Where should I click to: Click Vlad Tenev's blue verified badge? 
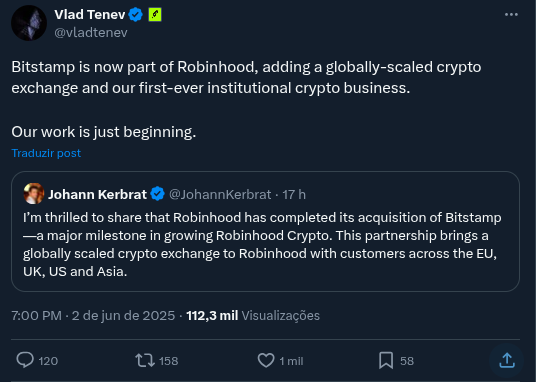(136, 15)
